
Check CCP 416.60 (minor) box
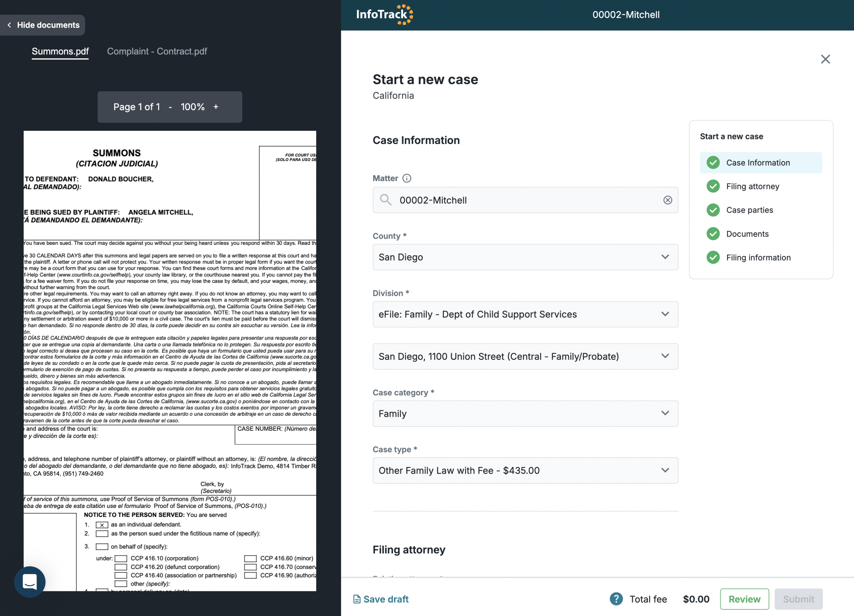click(x=251, y=558)
